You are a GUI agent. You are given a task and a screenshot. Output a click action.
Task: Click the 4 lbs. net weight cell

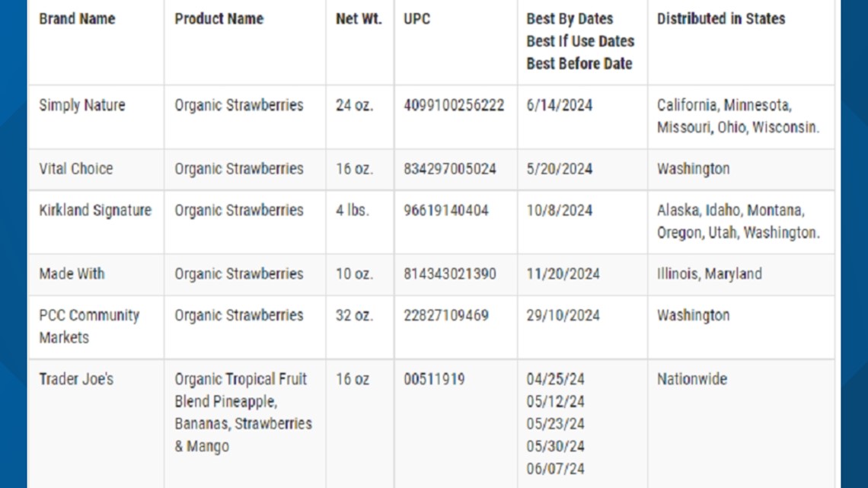tap(352, 210)
